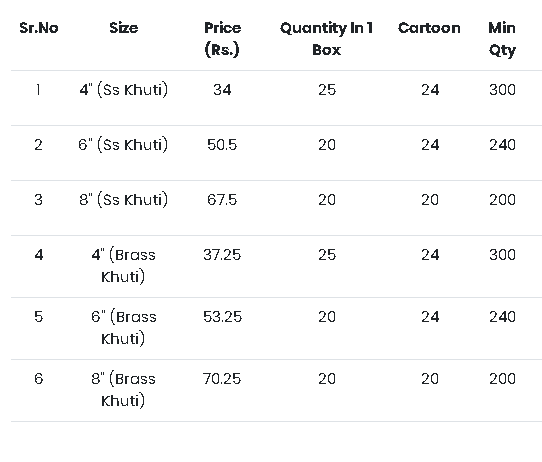Select the 8" (Brass Khuti) size cell
Screen dimensions: 542x462
pos(123,389)
